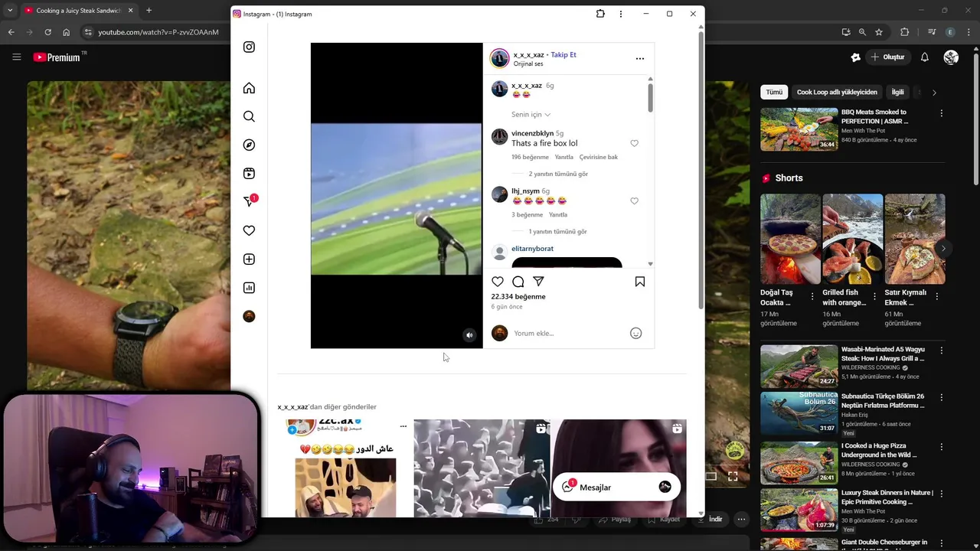
Task: Open comment bubble icon under post
Action: click(x=518, y=282)
